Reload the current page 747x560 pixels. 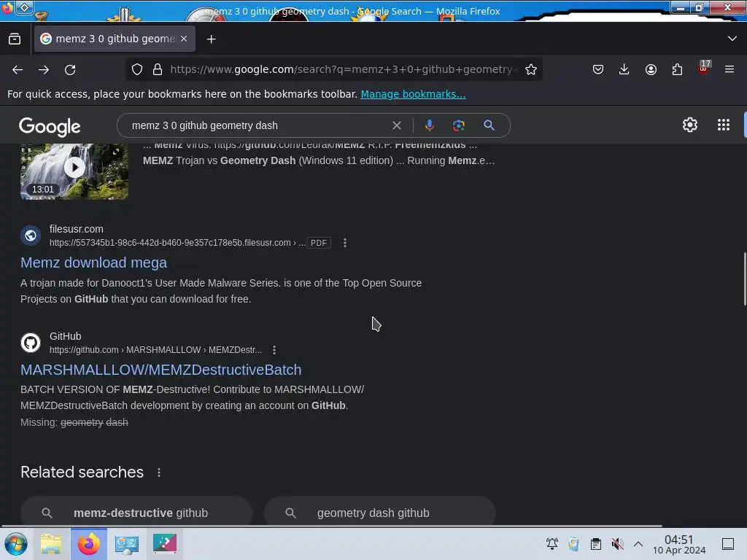[x=70, y=69]
